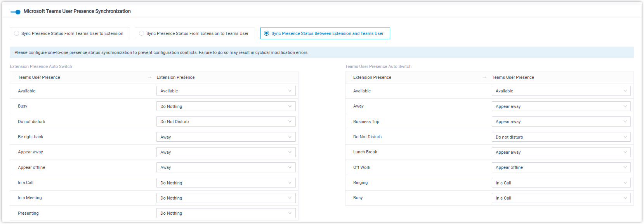
Task: Expand dropdown for Teams Do not disturb row
Action: coord(226,122)
